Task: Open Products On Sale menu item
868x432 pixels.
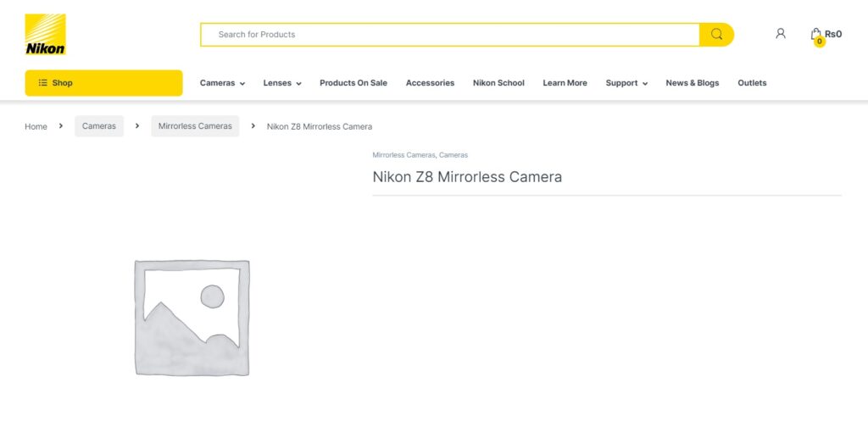Action: click(x=353, y=83)
